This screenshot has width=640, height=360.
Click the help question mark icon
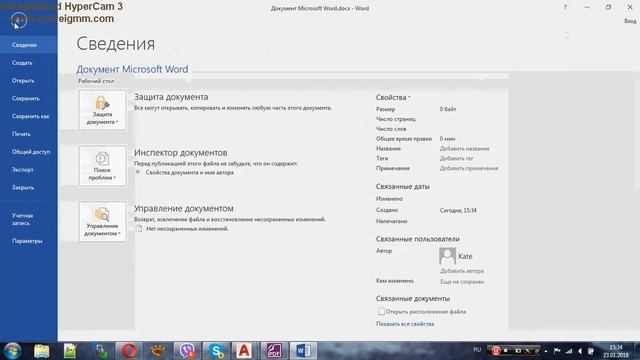coord(565,7)
